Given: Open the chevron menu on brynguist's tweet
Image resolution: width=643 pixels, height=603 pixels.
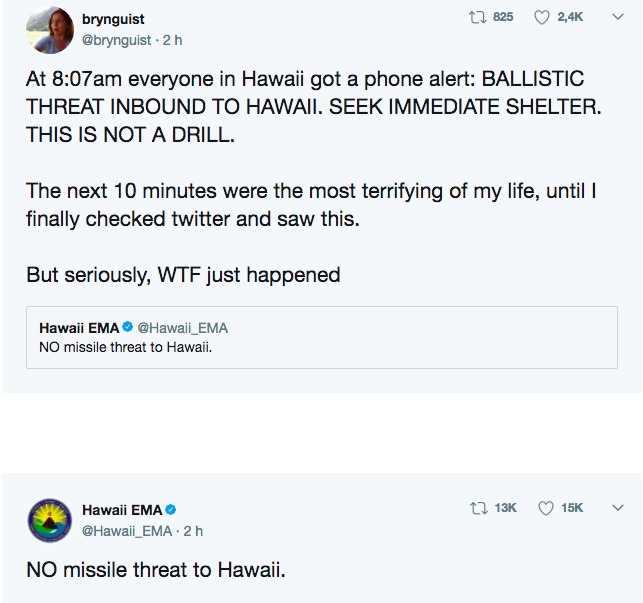Looking at the screenshot, I should pyautogui.click(x=618, y=17).
